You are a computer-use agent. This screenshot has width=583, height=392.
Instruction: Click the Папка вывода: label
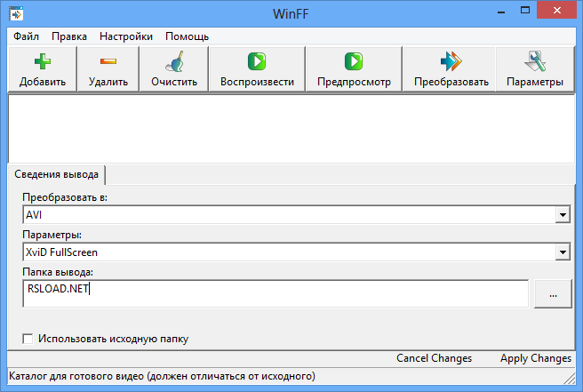click(58, 272)
